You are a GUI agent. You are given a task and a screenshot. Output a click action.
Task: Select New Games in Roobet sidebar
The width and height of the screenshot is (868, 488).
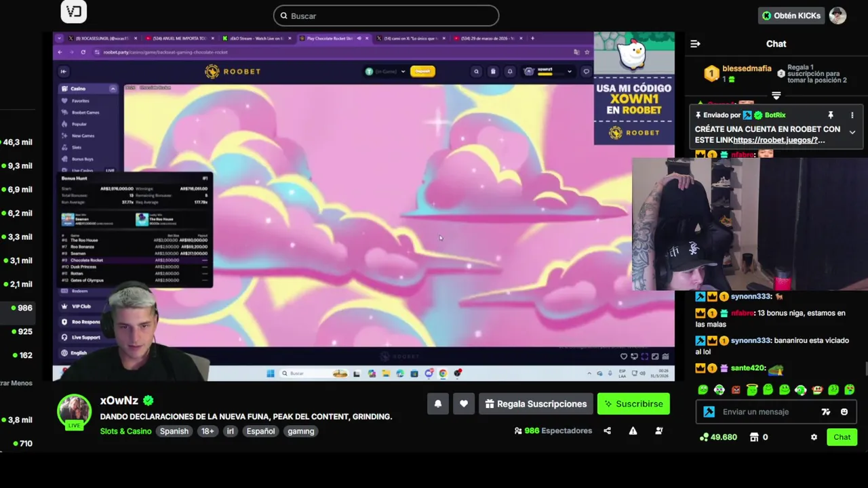coord(83,136)
